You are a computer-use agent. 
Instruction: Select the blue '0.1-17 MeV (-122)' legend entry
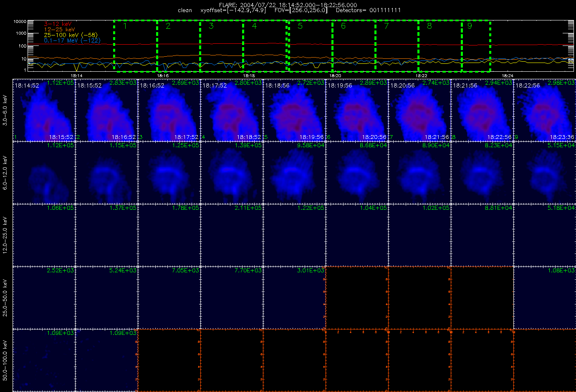(x=72, y=40)
